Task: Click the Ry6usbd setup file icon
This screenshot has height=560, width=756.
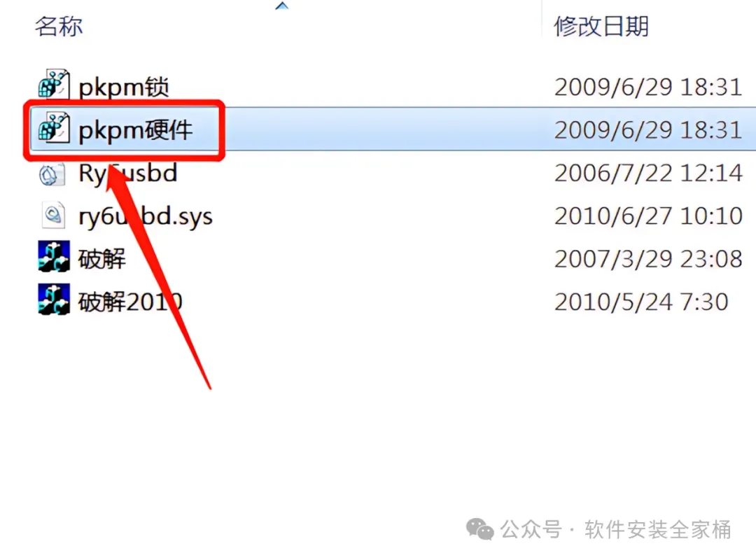Action: pos(52,174)
